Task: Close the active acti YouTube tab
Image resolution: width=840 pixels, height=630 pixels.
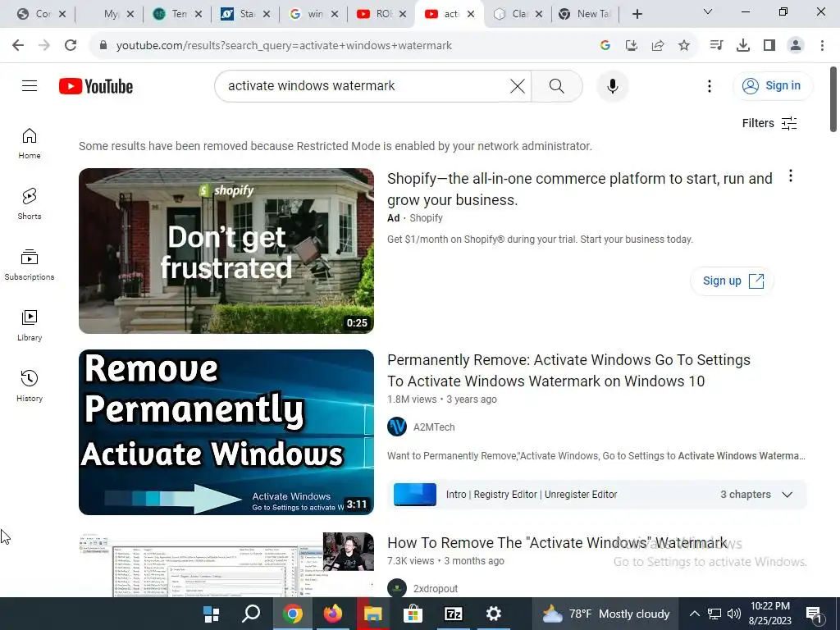Action: click(x=470, y=14)
